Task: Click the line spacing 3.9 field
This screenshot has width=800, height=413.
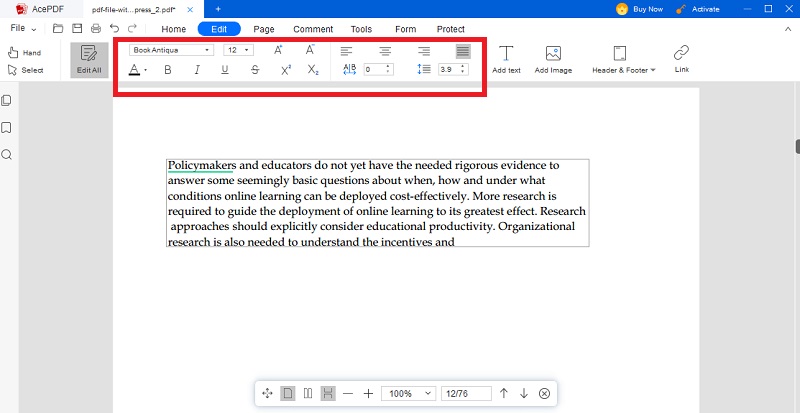Action: [x=453, y=69]
